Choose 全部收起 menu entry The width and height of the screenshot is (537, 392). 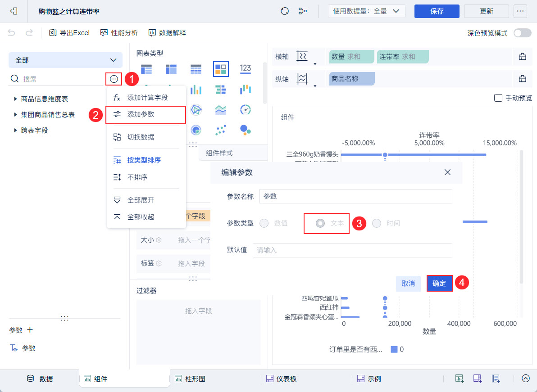click(146, 217)
